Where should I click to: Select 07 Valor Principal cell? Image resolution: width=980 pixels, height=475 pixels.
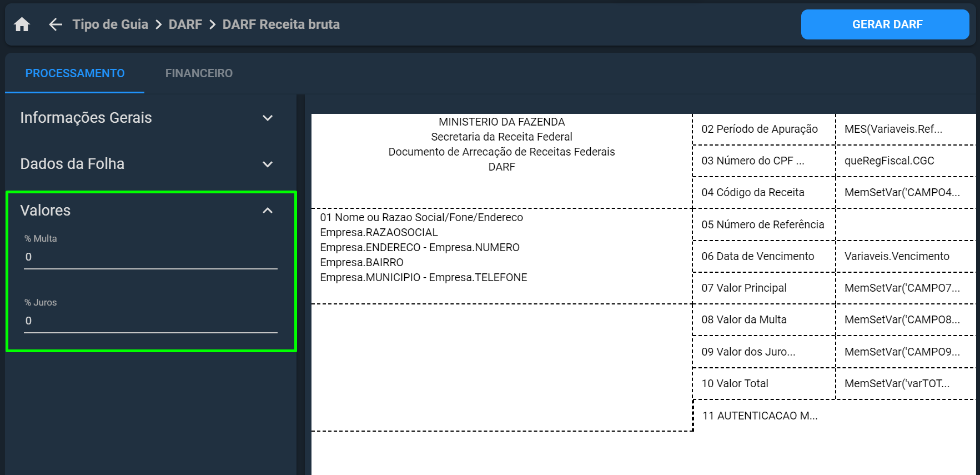pyautogui.click(x=764, y=288)
